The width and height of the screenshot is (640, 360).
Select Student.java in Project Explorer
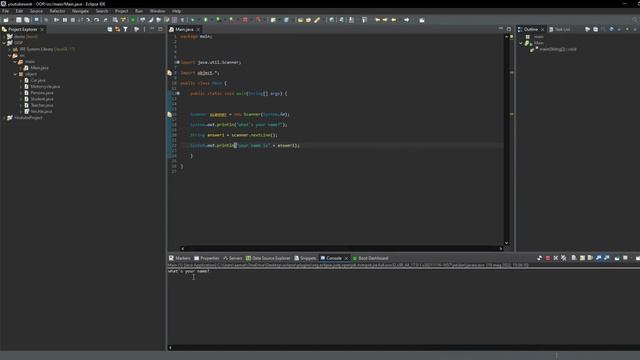click(x=42, y=99)
